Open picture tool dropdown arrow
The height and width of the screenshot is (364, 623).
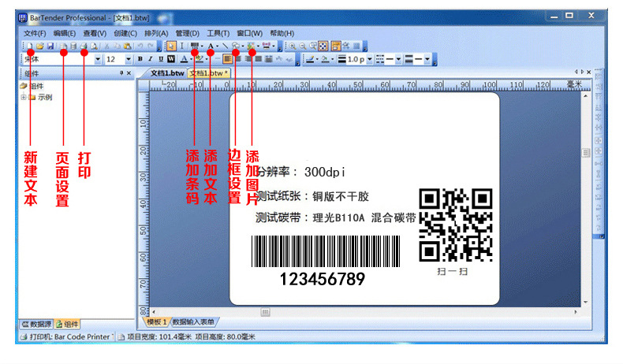pos(258,46)
